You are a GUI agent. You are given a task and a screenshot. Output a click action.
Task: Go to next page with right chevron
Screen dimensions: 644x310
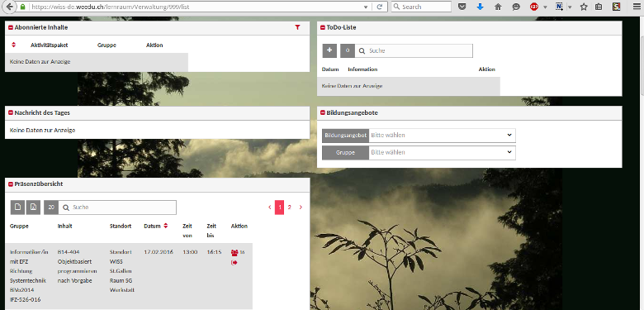click(x=301, y=207)
